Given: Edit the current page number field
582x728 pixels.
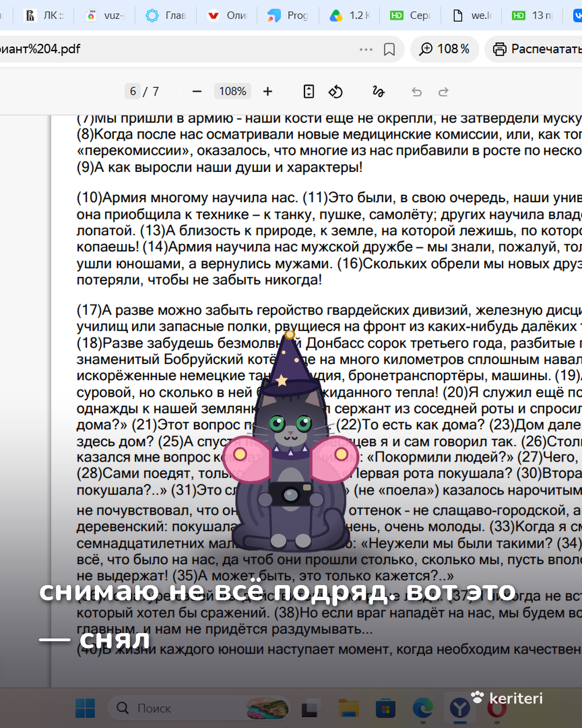Looking at the screenshot, I should click(133, 92).
